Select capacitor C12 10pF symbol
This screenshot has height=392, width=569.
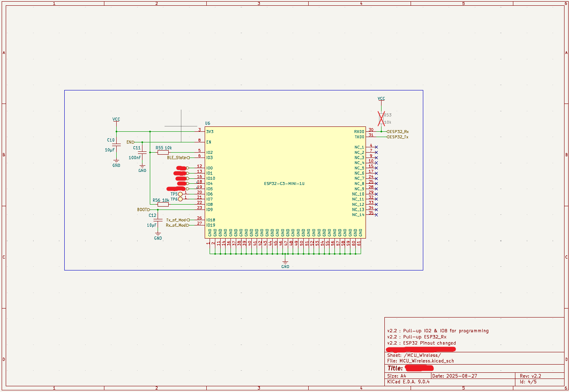pos(158,220)
